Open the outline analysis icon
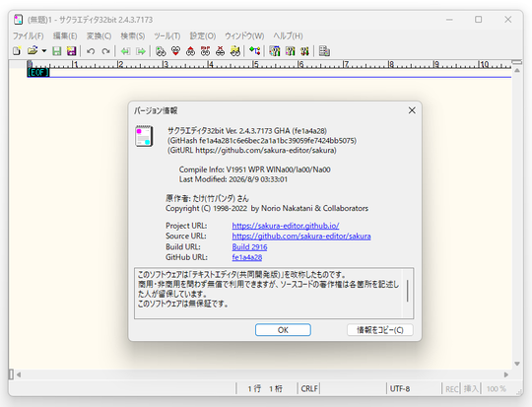This screenshot has width=532, height=407. click(x=255, y=51)
